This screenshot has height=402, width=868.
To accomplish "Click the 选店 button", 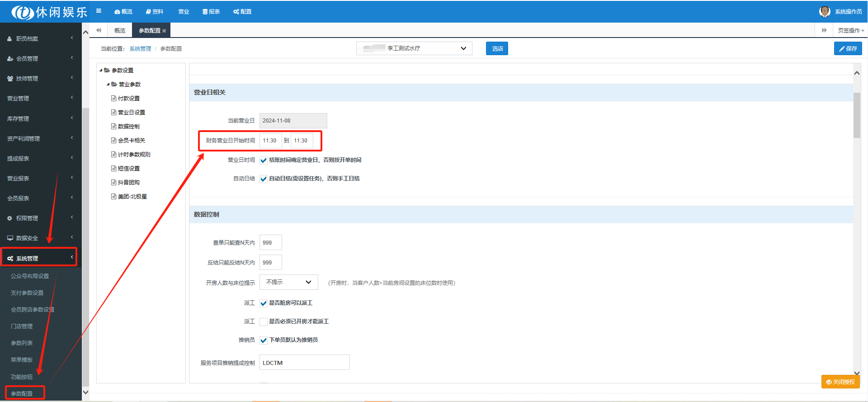I will coord(497,48).
